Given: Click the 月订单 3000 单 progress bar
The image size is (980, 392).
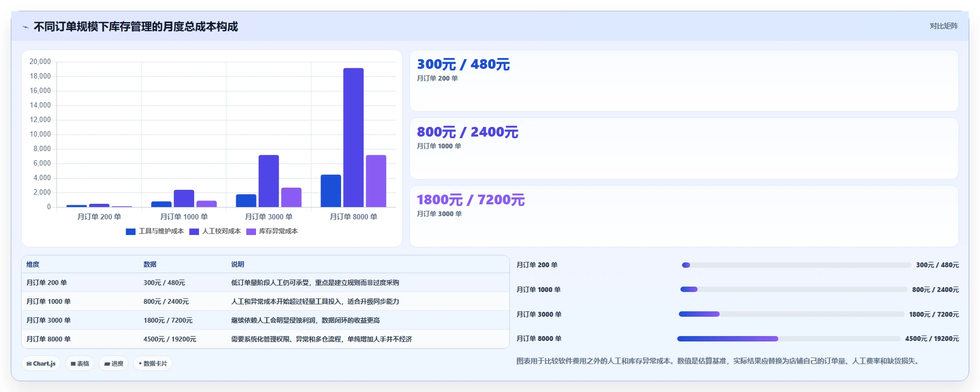Looking at the screenshot, I should (x=792, y=314).
